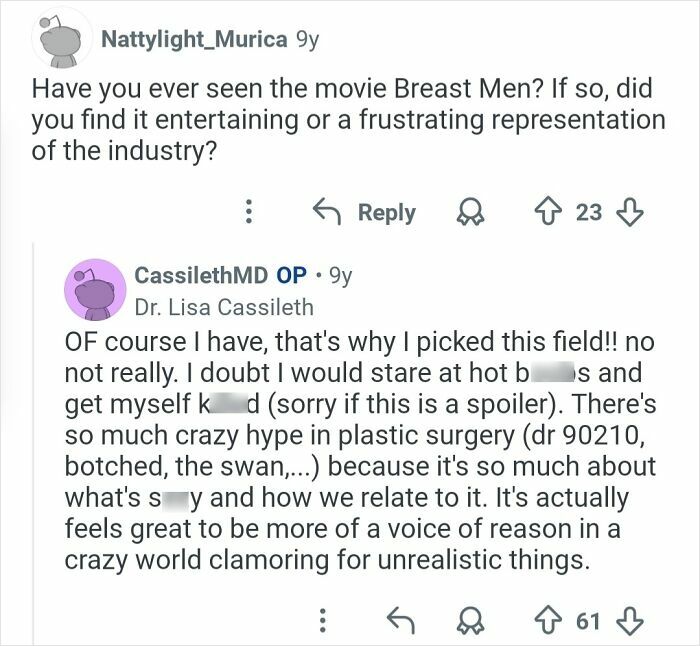Click the 9y timestamp beside CassilethMD
Screen dimensions: 700x646
tap(340, 274)
